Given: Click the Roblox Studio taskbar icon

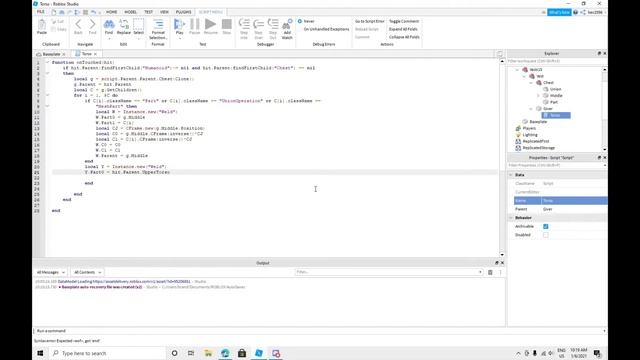Looking at the screenshot, I should 259,353.
